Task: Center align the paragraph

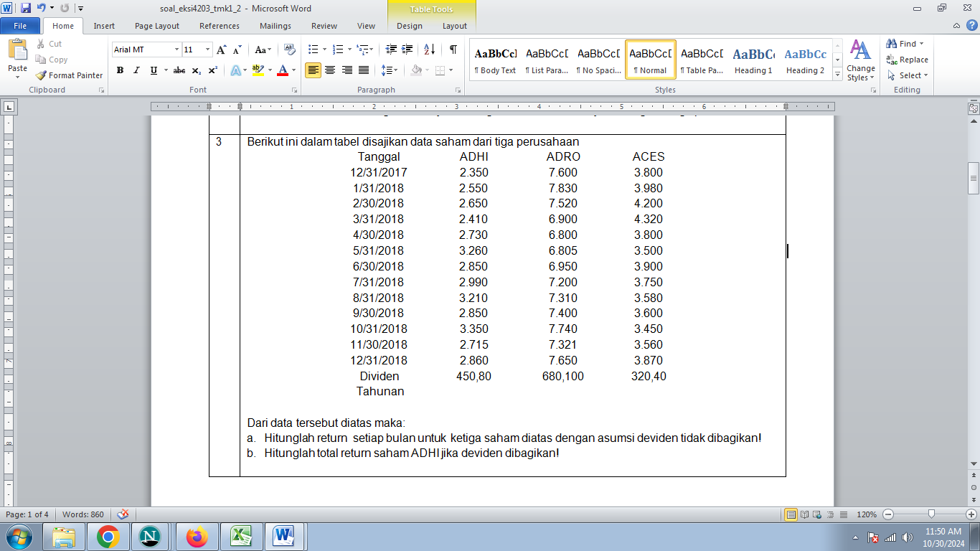Action: [330, 70]
